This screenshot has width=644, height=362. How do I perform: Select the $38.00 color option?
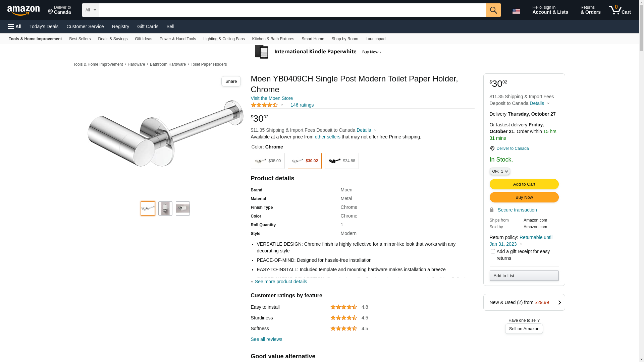coord(268,161)
